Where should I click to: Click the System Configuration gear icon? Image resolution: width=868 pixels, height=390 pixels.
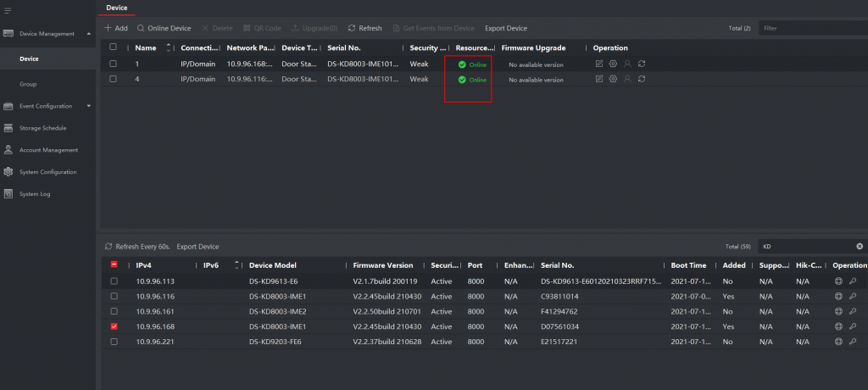8,172
